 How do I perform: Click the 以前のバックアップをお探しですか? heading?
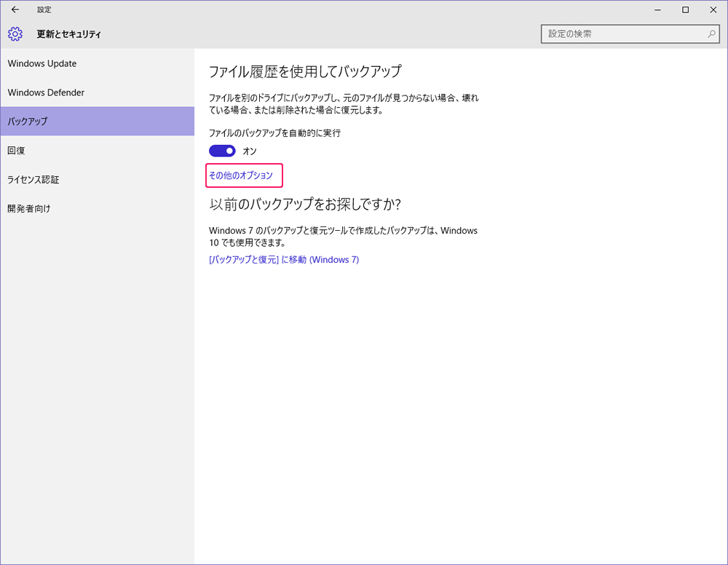click(305, 205)
